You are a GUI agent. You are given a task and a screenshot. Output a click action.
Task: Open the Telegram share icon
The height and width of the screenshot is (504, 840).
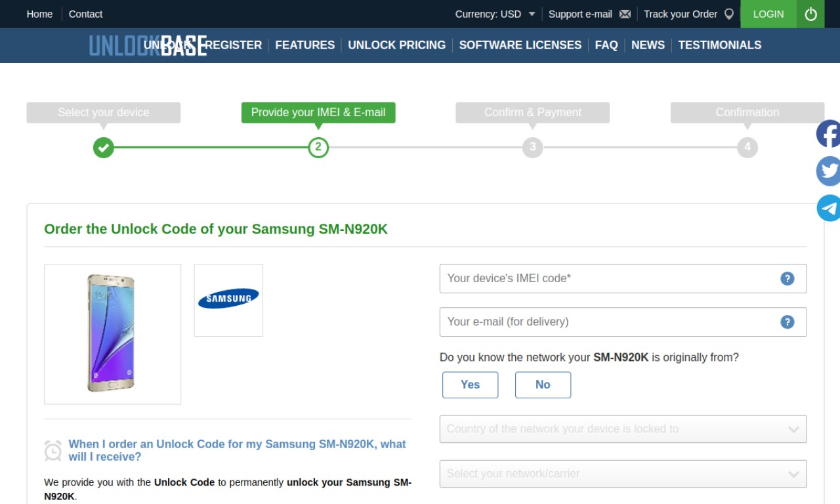828,208
